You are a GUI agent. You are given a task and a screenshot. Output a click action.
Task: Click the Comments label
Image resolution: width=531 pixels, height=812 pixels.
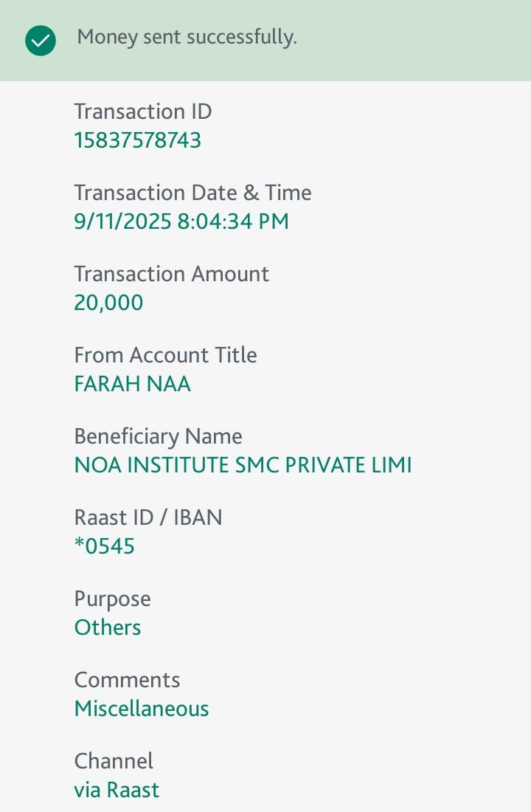[x=127, y=680]
